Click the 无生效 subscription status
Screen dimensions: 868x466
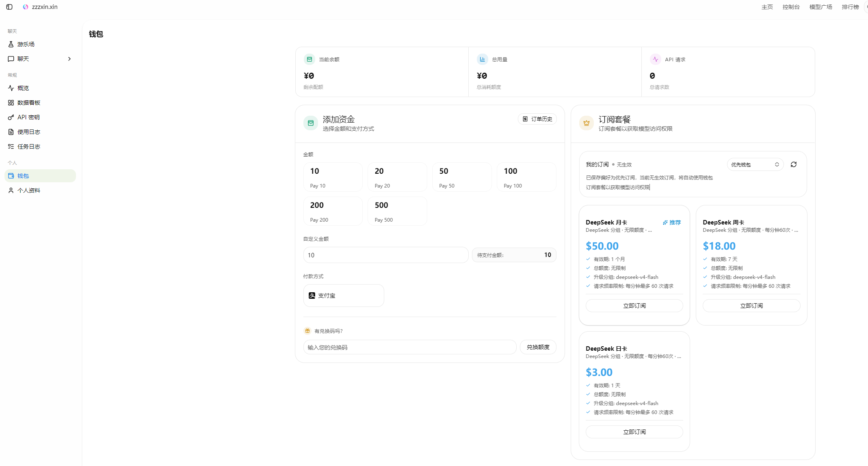[x=624, y=164]
